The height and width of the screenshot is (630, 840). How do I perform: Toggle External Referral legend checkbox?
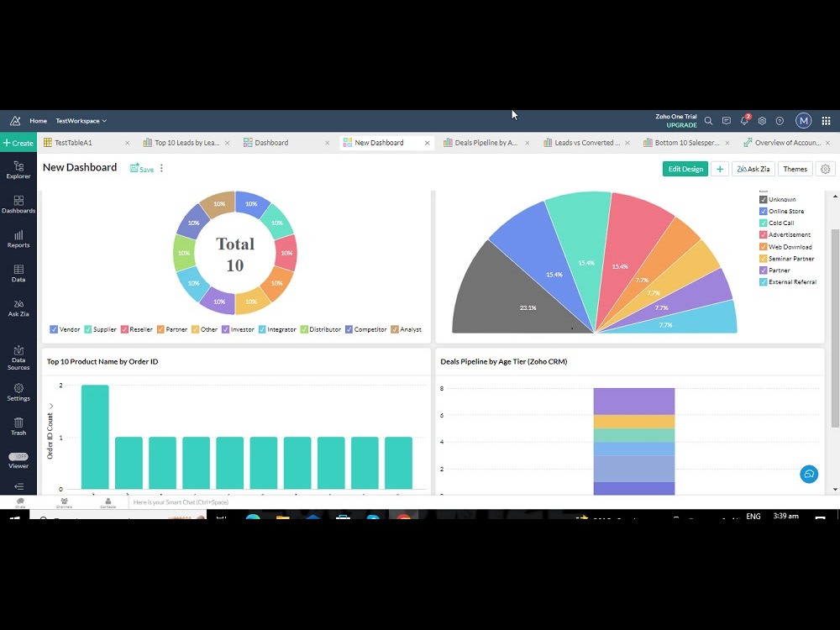764,281
